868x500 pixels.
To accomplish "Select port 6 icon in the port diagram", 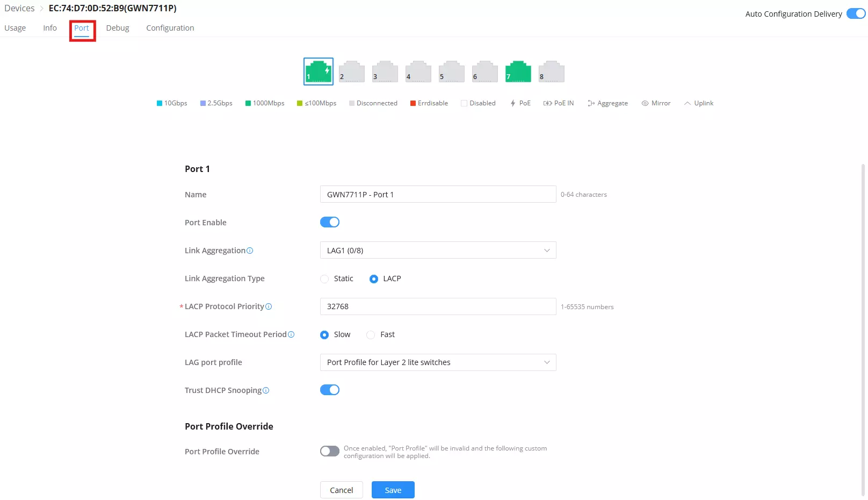I will click(485, 72).
